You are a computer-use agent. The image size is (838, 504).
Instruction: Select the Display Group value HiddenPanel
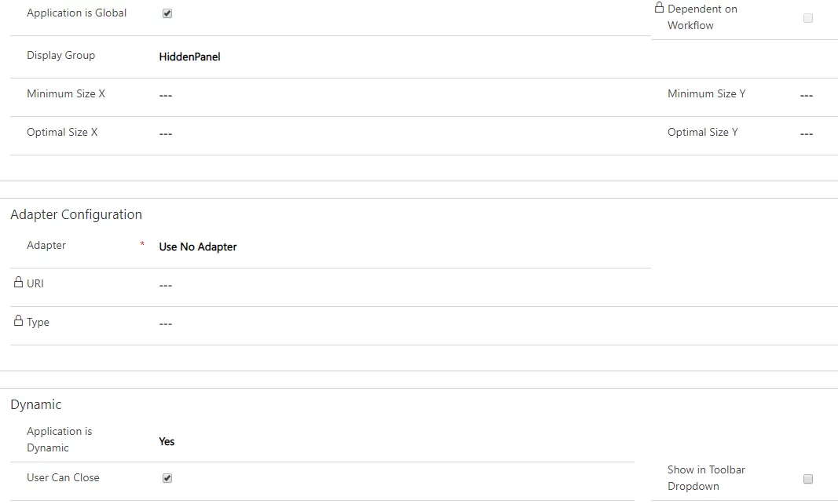point(190,57)
